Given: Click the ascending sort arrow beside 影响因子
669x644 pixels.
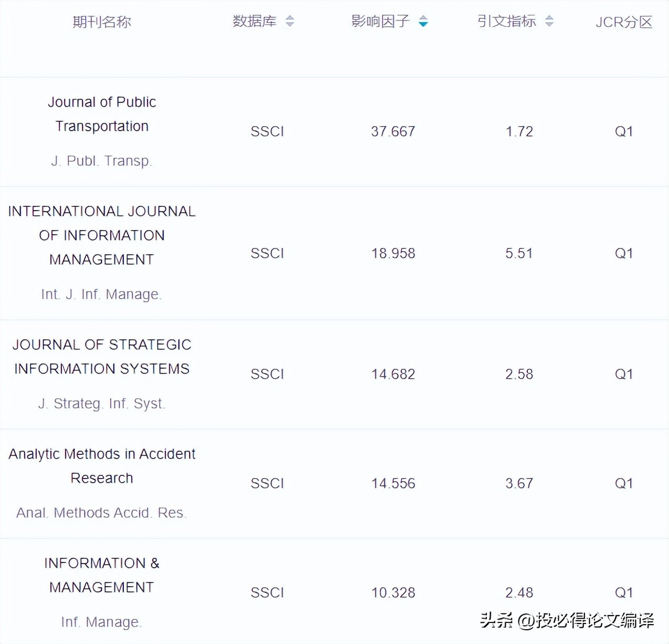Looking at the screenshot, I should click(423, 18).
